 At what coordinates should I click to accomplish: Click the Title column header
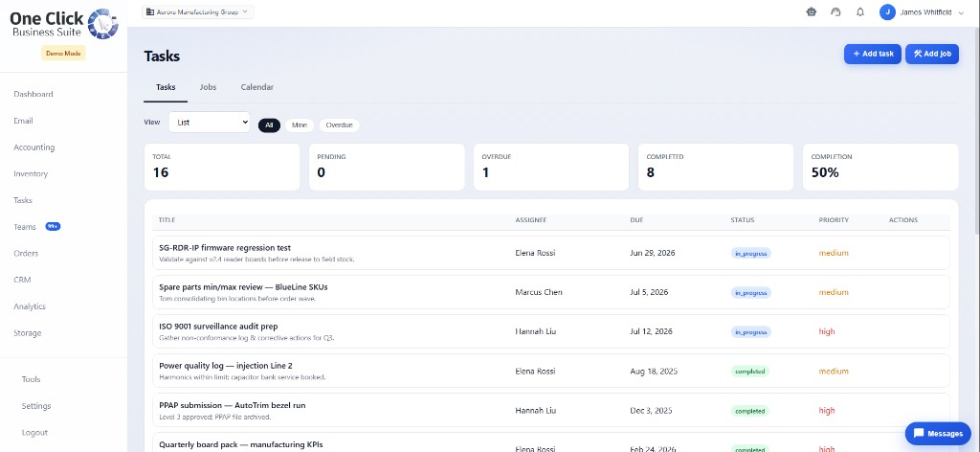click(x=167, y=220)
